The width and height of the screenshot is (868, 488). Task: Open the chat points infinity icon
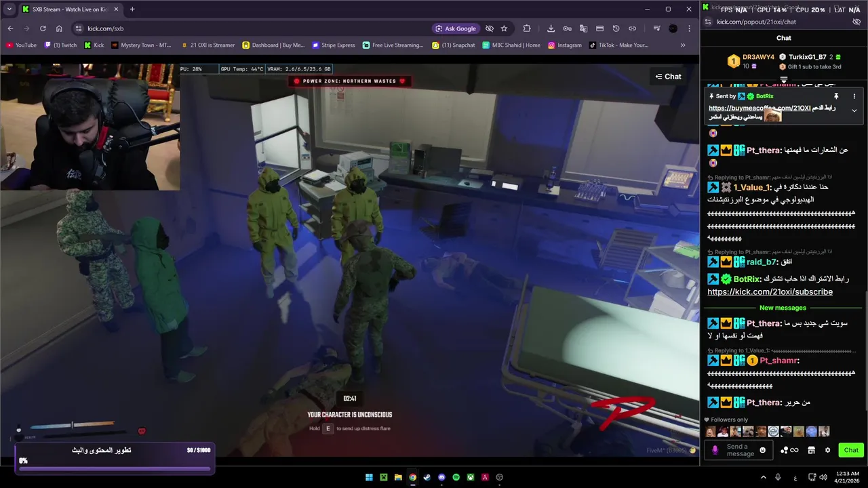click(790, 450)
